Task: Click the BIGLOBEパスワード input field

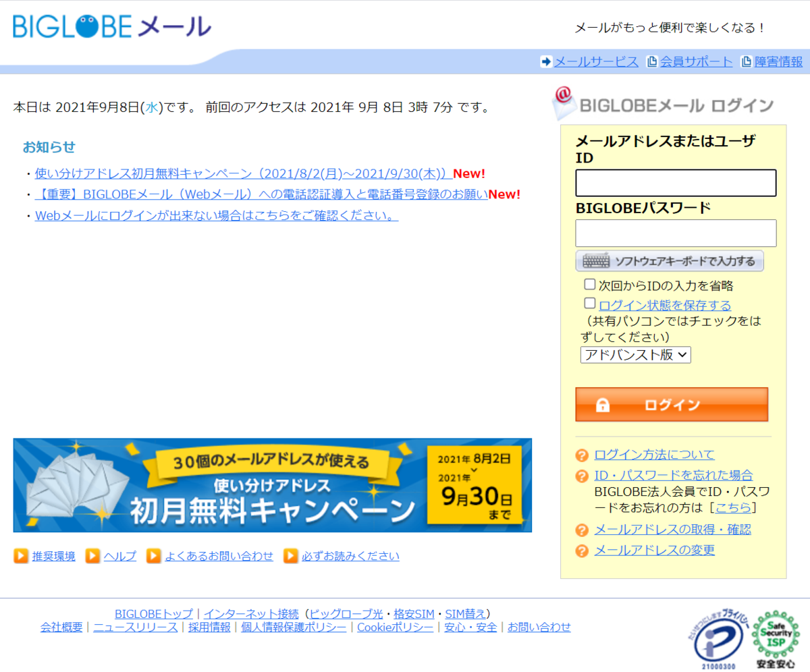Action: (x=676, y=233)
